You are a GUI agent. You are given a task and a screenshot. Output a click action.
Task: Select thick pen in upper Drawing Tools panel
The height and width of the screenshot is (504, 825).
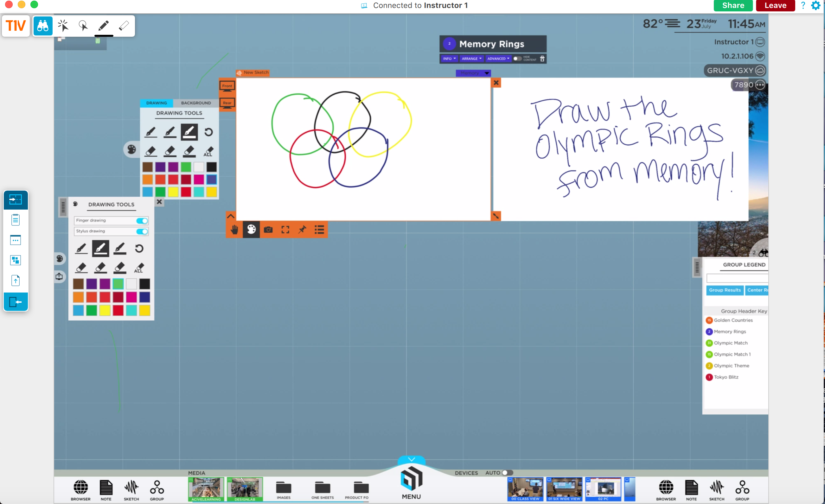pyautogui.click(x=189, y=132)
